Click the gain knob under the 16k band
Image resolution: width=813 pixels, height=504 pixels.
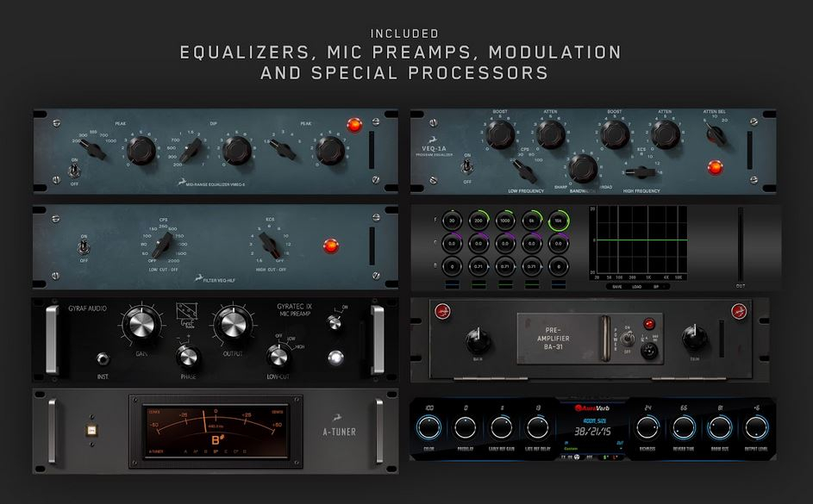559,243
